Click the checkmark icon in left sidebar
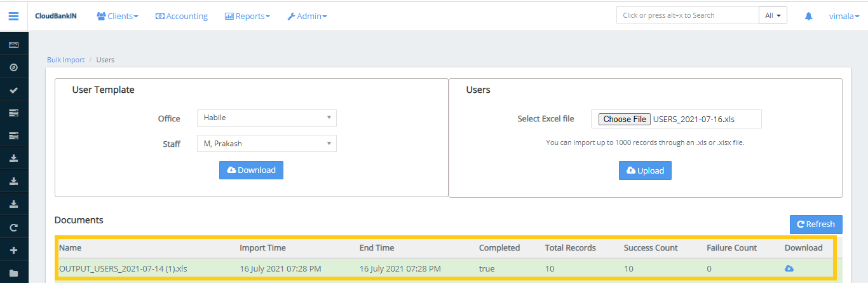The width and height of the screenshot is (868, 283). (13, 90)
